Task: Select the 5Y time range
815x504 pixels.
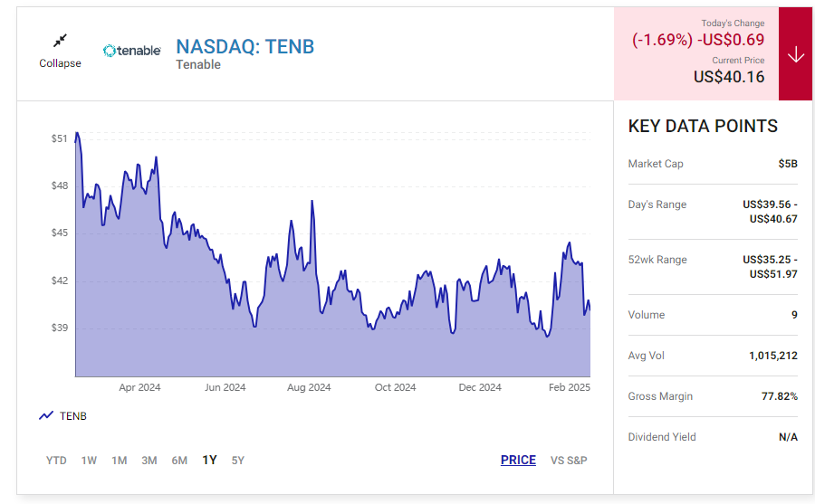Action: tap(237, 461)
